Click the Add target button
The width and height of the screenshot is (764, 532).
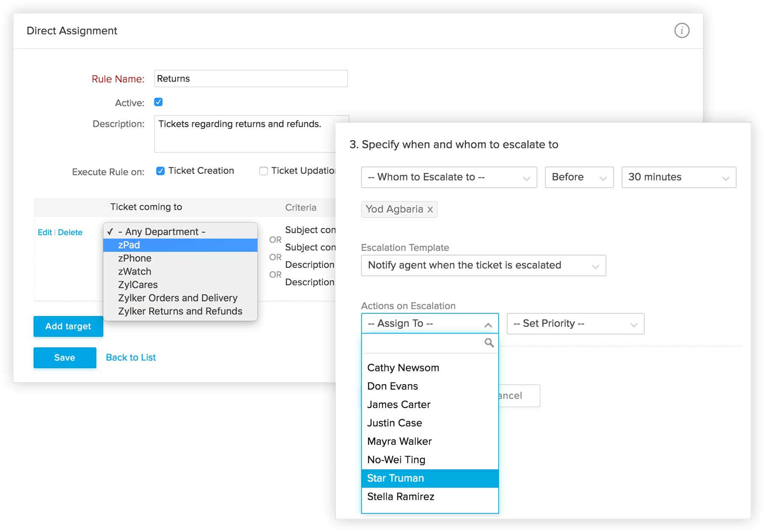click(x=68, y=326)
